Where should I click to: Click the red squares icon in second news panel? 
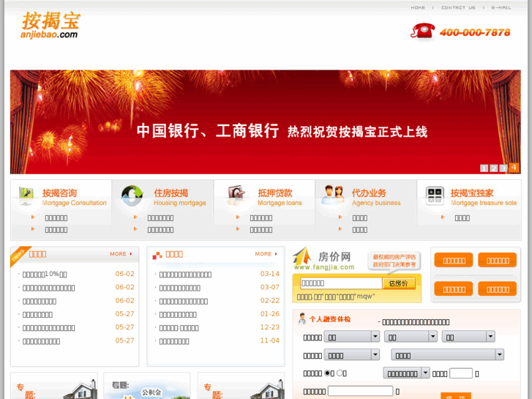tap(157, 256)
